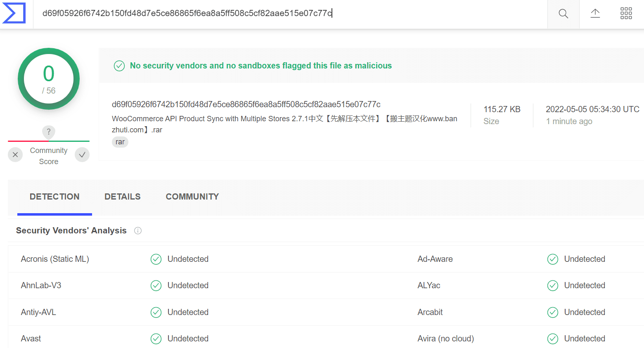Image resolution: width=644 pixels, height=348 pixels.
Task: Open the COMMUNITY tab
Action: (192, 197)
